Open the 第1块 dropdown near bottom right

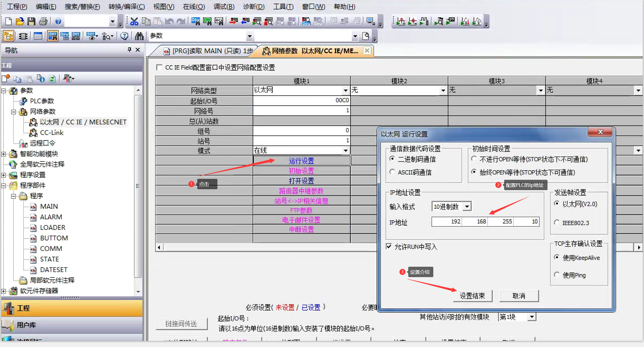pos(532,317)
